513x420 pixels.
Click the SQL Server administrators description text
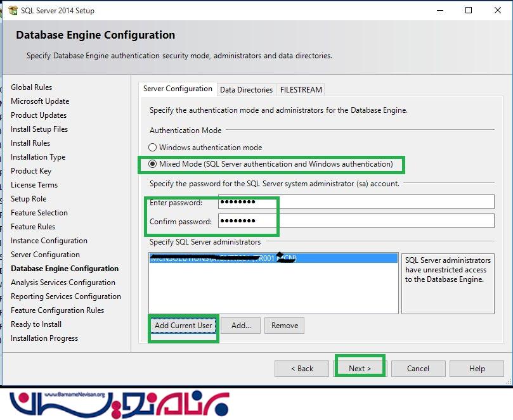click(448, 270)
